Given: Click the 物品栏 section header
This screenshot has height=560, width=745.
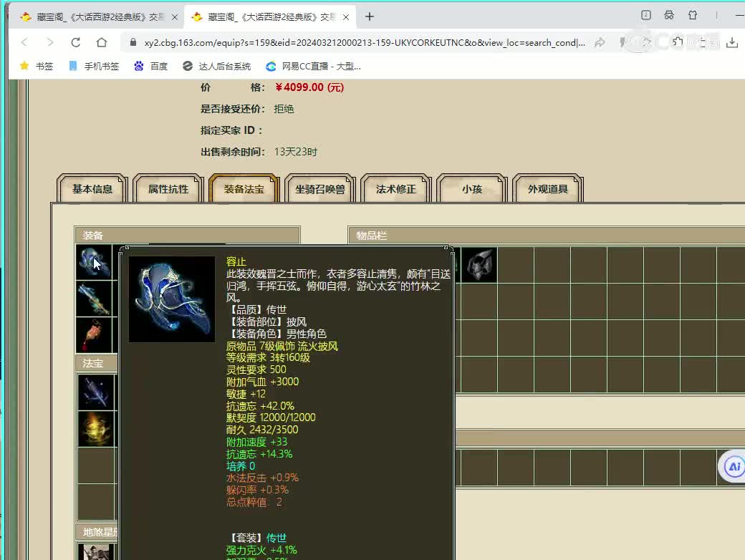Looking at the screenshot, I should tap(547, 235).
